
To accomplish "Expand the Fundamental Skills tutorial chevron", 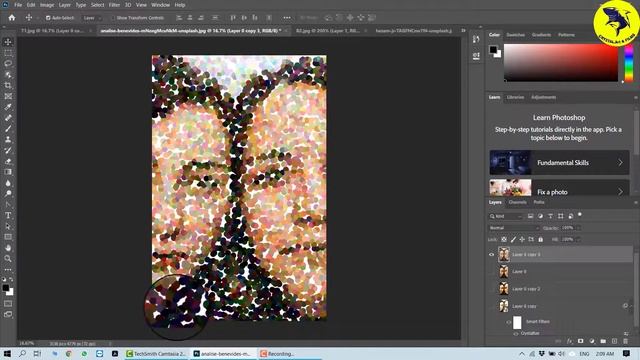I will coord(620,162).
